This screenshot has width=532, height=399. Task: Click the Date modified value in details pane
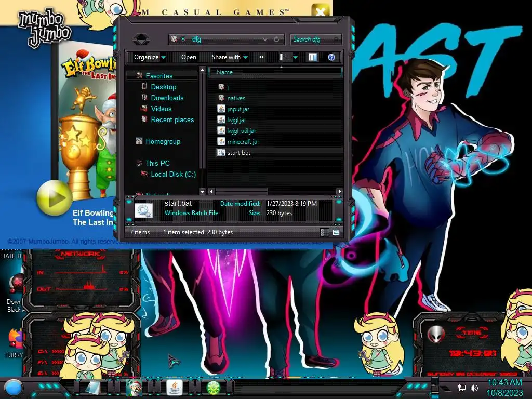click(x=291, y=203)
